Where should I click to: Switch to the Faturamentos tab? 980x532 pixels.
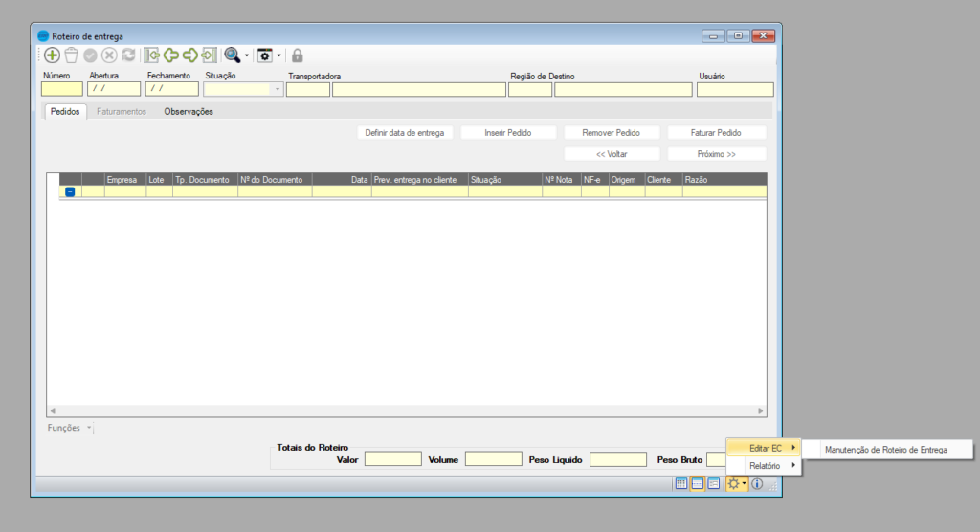click(122, 111)
